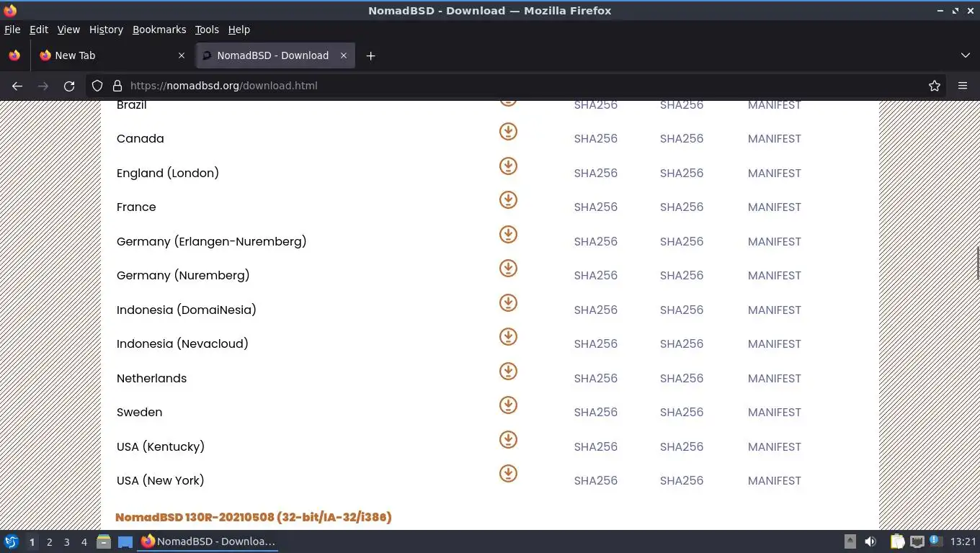Open first SHA256 link in Germany (Nuremberg) row
Viewport: 980px width, 553px height.
pyautogui.click(x=596, y=276)
